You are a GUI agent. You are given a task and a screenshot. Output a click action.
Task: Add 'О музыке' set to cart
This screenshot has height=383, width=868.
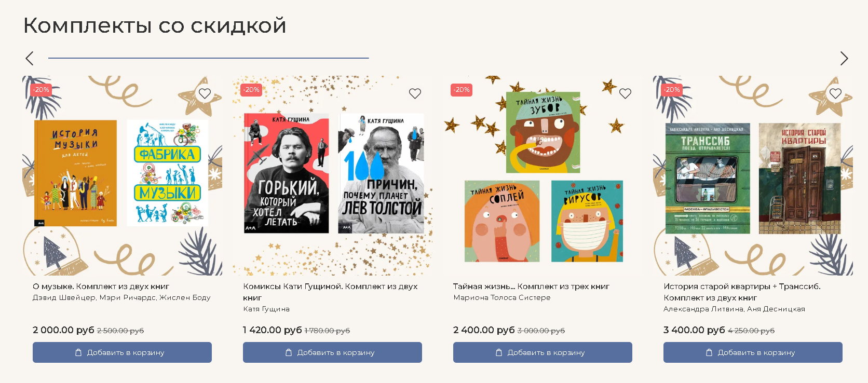click(x=122, y=352)
